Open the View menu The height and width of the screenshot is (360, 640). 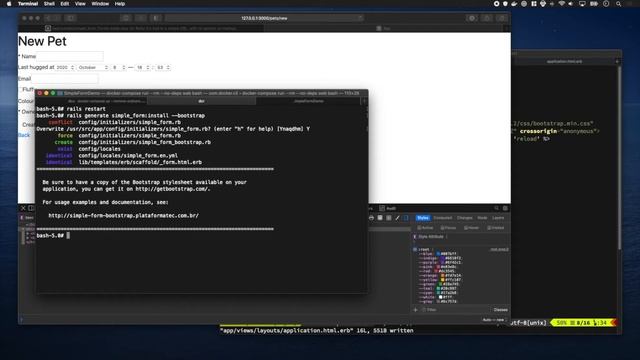point(80,4)
